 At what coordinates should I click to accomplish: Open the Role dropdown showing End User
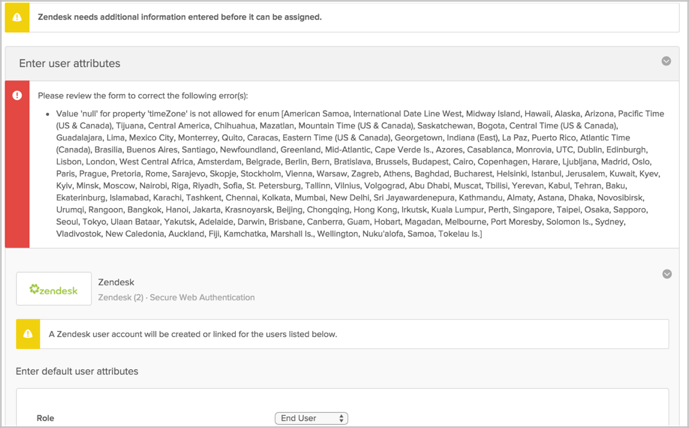pos(310,418)
